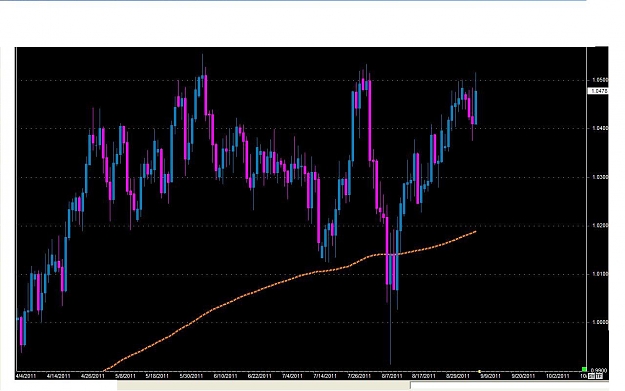Screen dimensions: 625x391
Task: Click the 1.0300 price axis label
Action: coord(599,177)
